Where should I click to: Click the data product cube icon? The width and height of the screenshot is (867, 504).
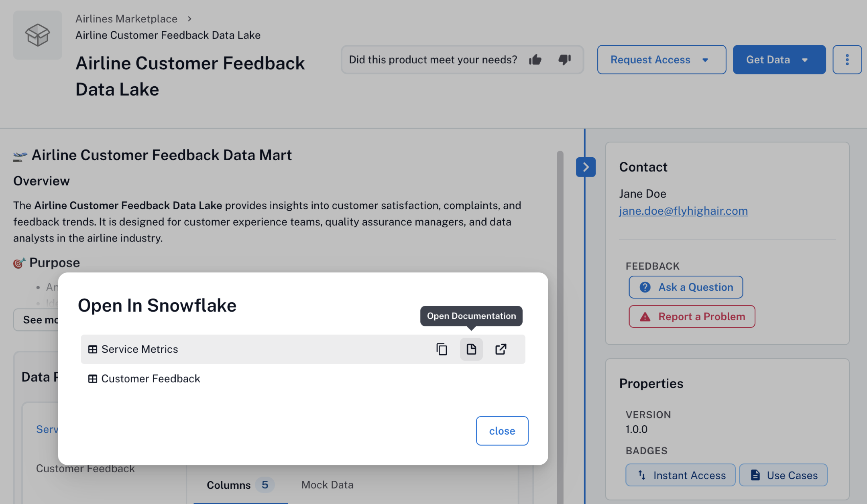[x=38, y=35]
